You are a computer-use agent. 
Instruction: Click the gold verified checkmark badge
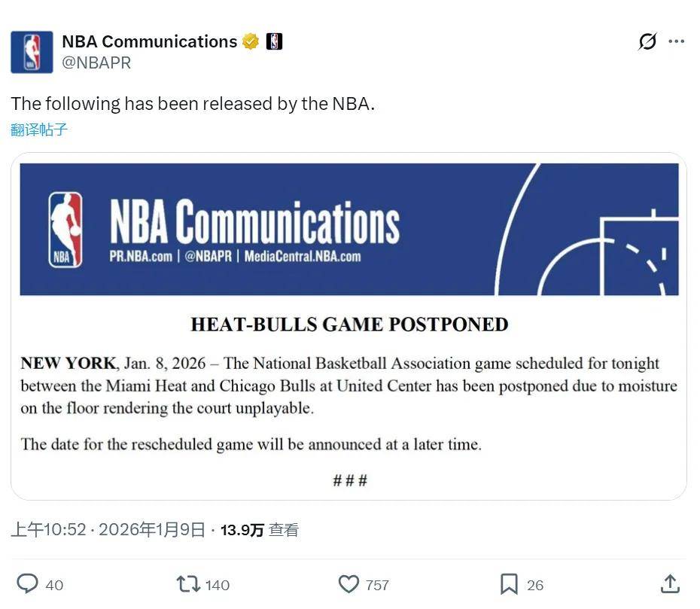(x=251, y=41)
